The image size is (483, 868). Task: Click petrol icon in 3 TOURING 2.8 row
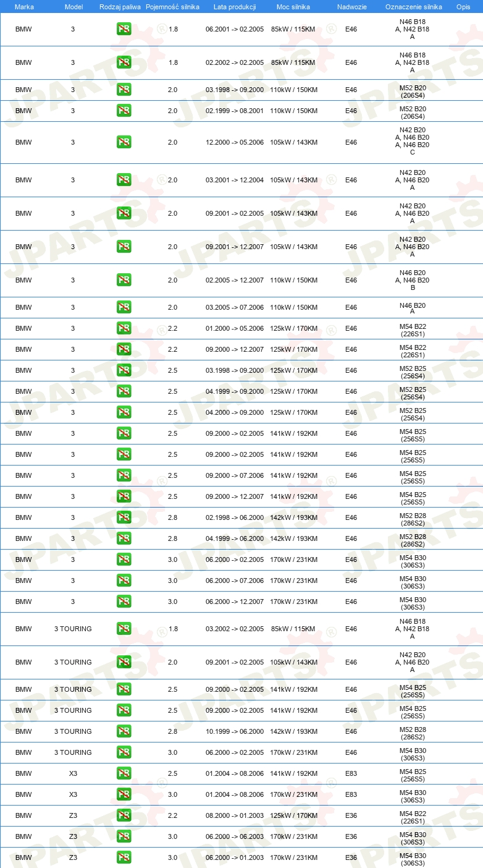click(124, 731)
